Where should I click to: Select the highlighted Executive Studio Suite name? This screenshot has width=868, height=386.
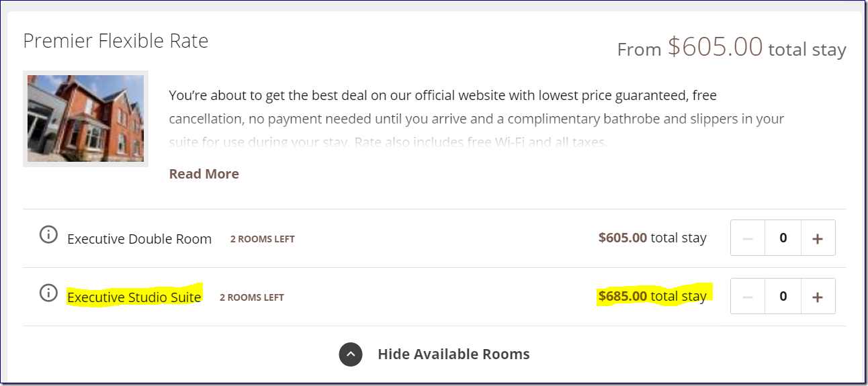coord(134,297)
